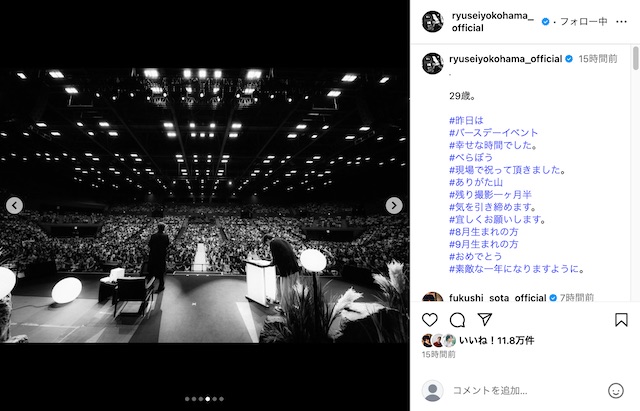Click the comments panel scrollbar
The image size is (640, 411).
click(636, 58)
